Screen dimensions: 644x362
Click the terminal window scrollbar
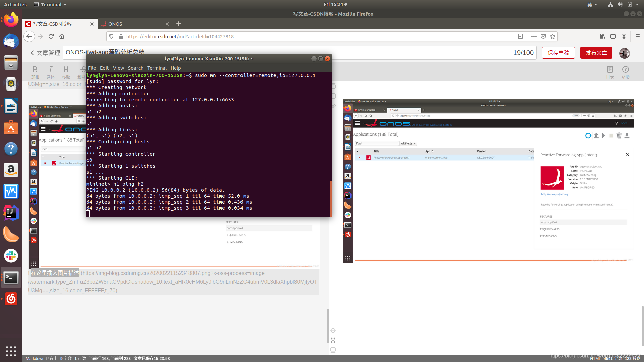point(331,198)
